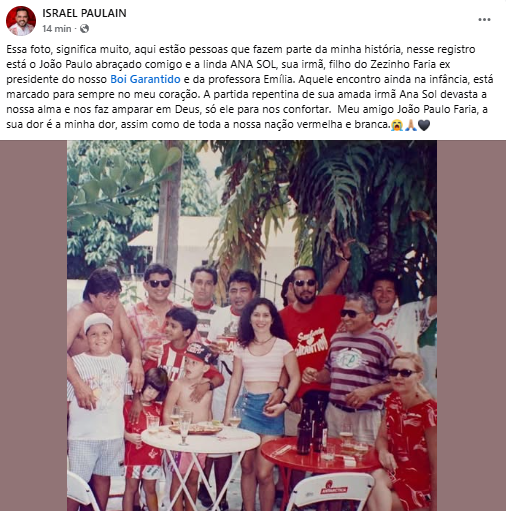Click the crying face emoji
This screenshot has height=511, width=506.
397,125
